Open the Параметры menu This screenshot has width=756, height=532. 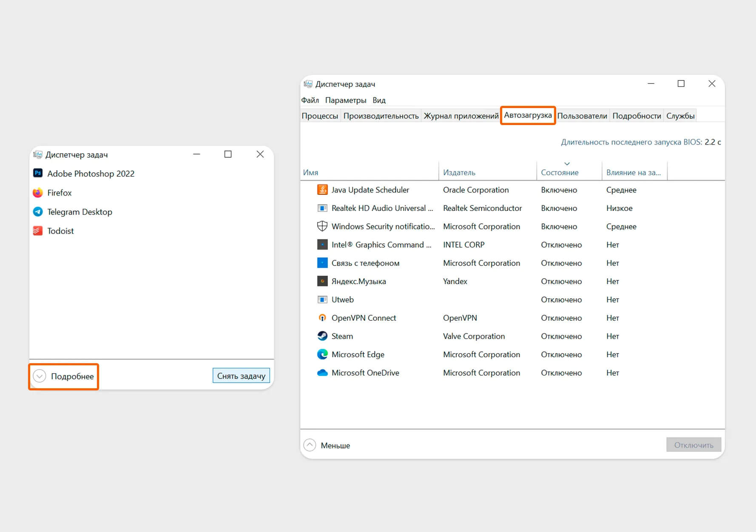[345, 100]
